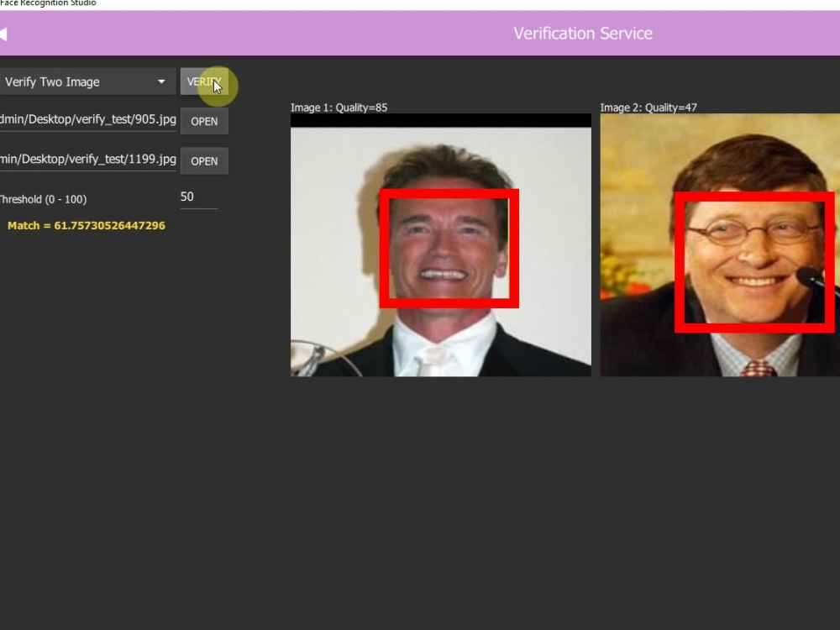Click the Schwarzenegger image thumbnail
This screenshot has width=840, height=630.
pos(440,244)
